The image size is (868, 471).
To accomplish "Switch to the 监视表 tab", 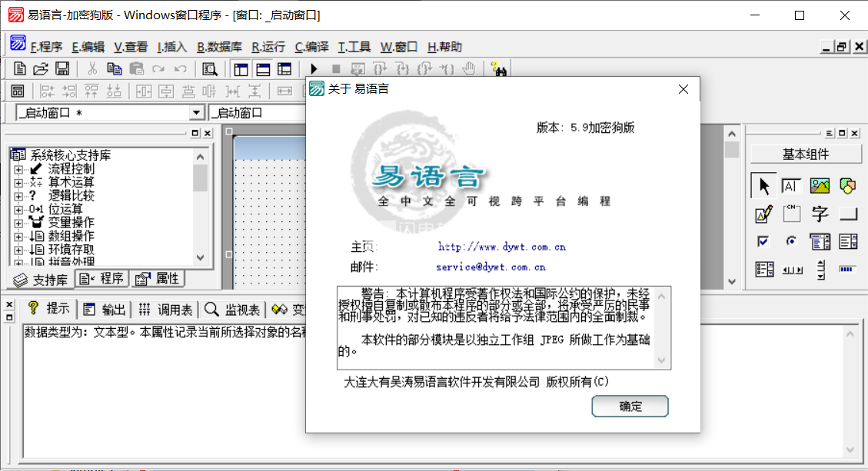I will pyautogui.click(x=232, y=310).
